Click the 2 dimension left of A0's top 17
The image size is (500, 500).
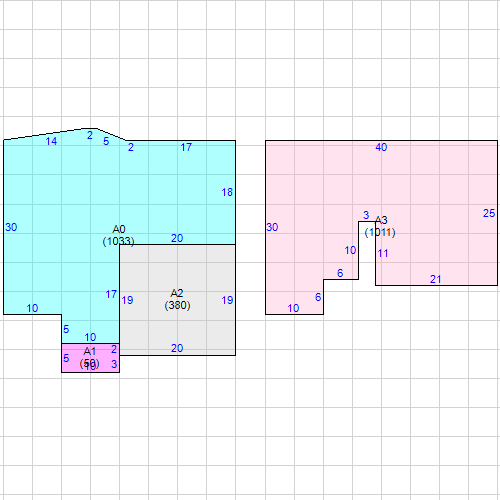131,147
